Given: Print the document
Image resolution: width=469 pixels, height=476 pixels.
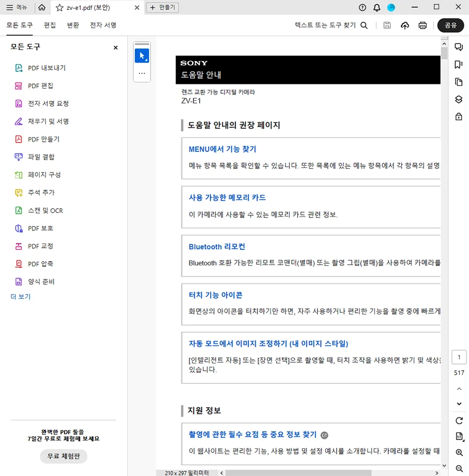Looking at the screenshot, I should (422, 25).
